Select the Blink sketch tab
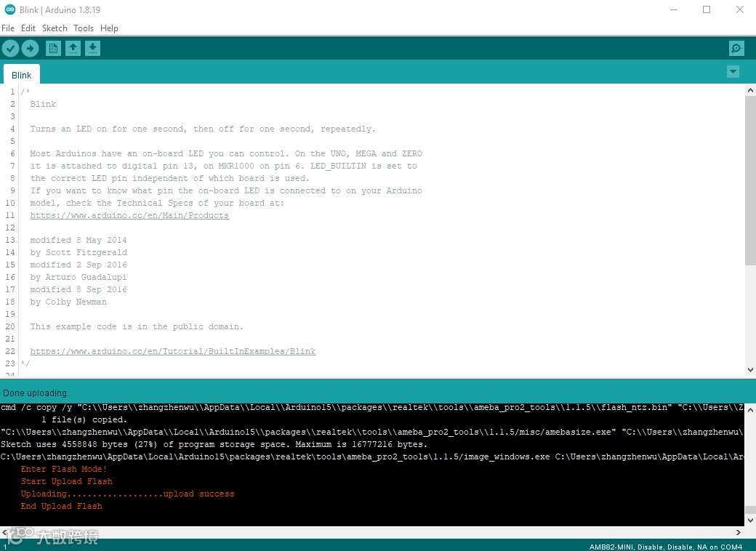756x551 pixels. [21, 75]
